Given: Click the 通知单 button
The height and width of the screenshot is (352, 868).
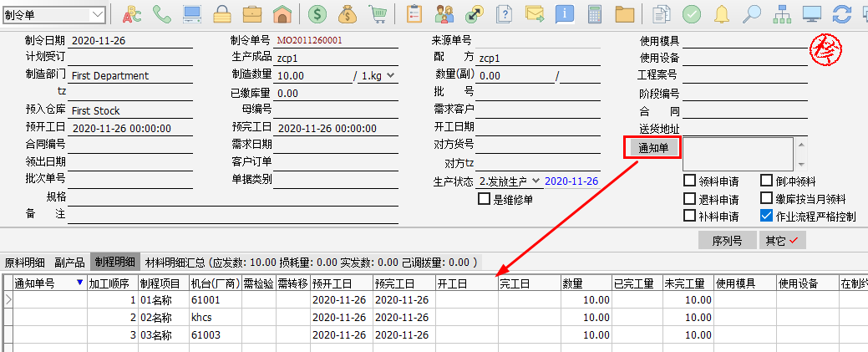Looking at the screenshot, I should [652, 147].
